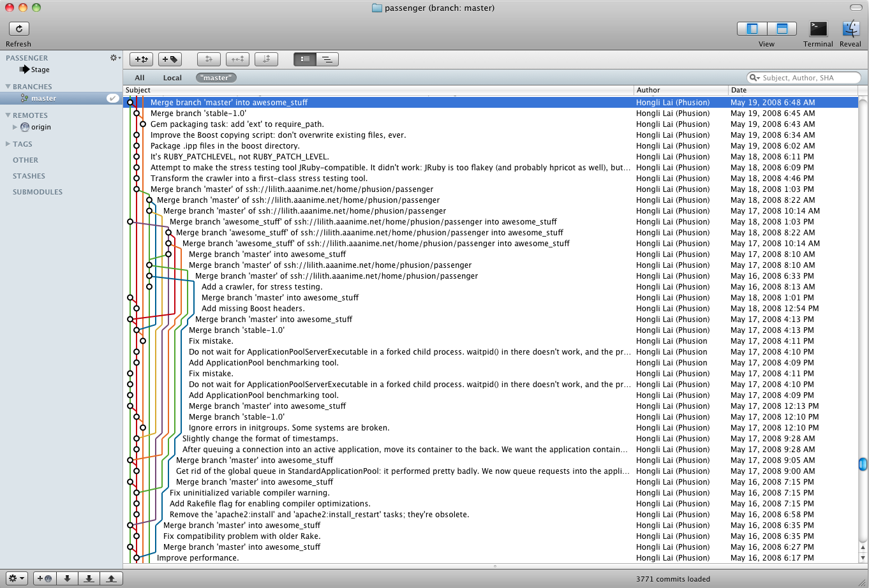The height and width of the screenshot is (588, 869).
Task: Expand the TAGS section
Action: [x=8, y=144]
